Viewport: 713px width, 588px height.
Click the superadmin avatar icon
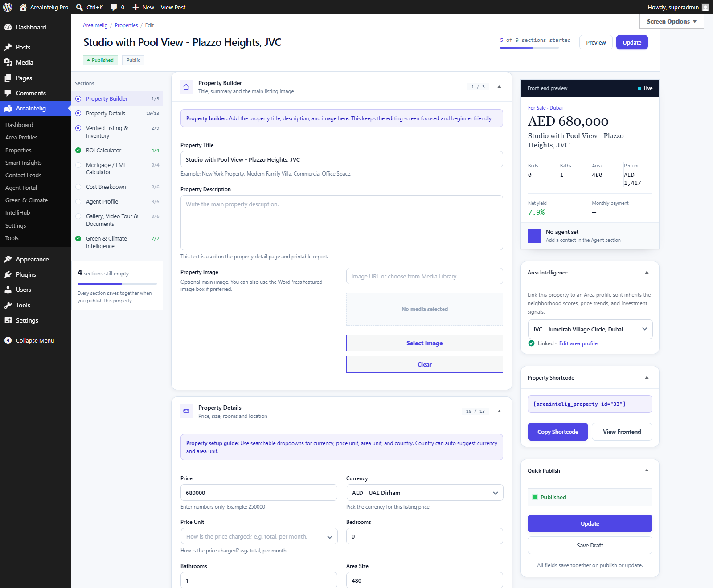click(x=705, y=7)
